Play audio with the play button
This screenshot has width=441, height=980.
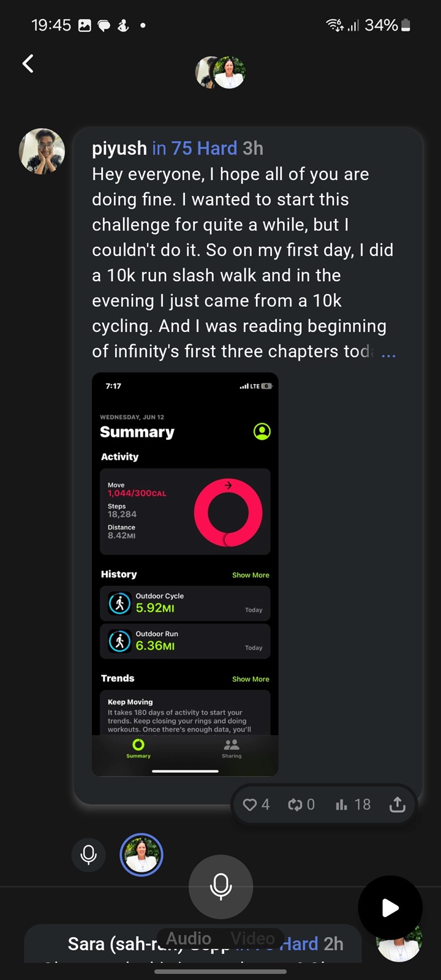tap(390, 908)
